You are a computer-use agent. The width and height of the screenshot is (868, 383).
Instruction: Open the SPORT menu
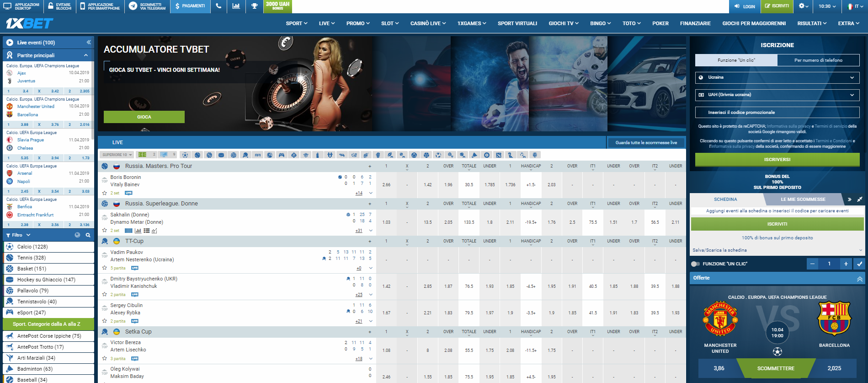click(x=297, y=23)
